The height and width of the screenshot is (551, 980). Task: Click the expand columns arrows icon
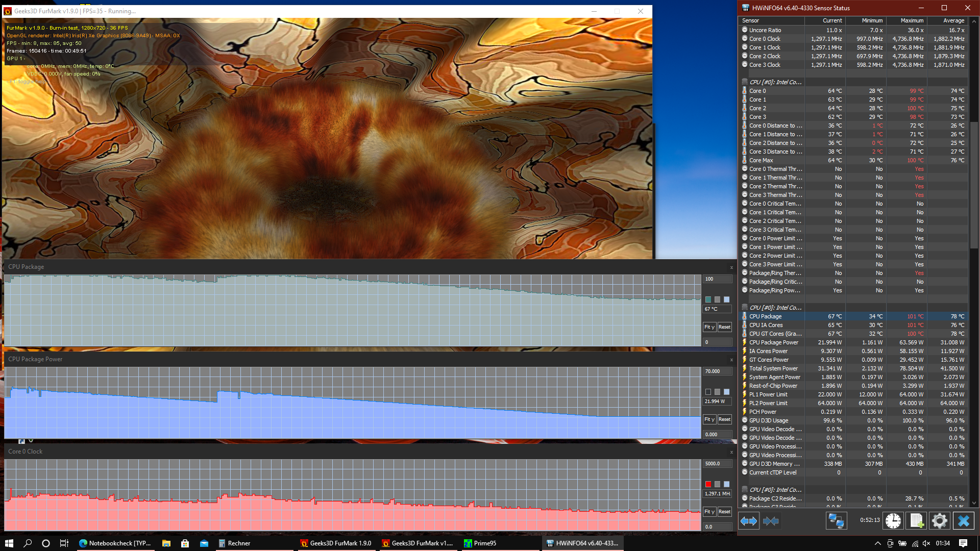pos(749,521)
